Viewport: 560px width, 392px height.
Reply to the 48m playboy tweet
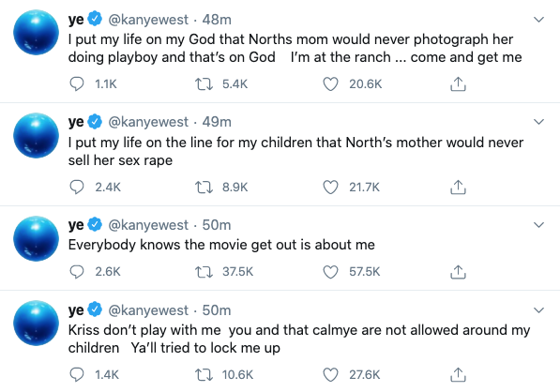tap(76, 84)
